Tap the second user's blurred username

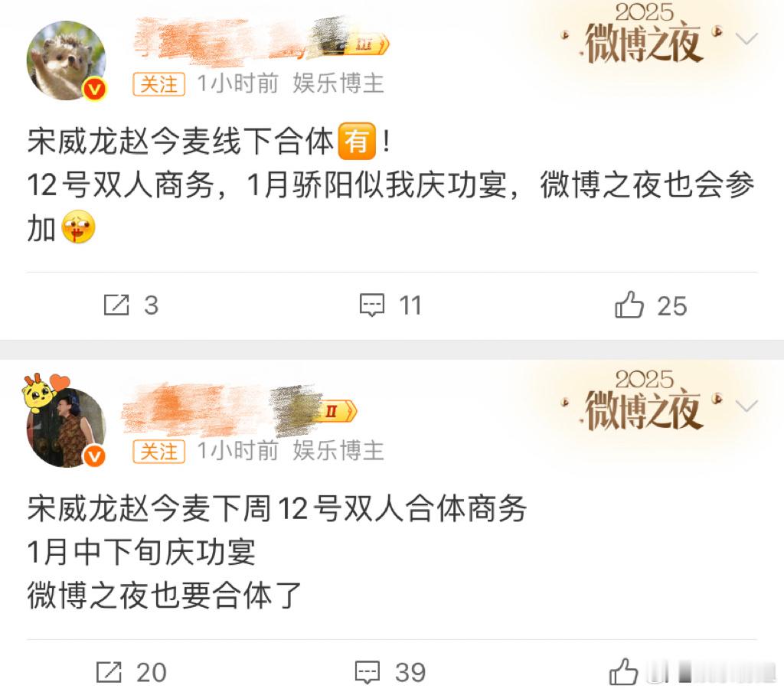click(220, 410)
